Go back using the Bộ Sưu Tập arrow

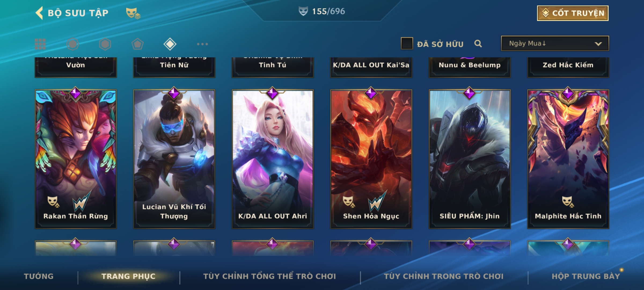39,13
